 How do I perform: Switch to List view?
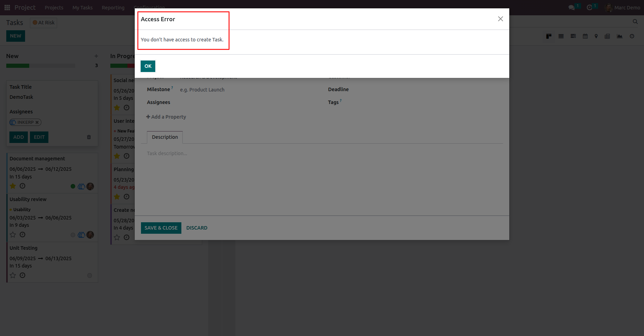(561, 36)
